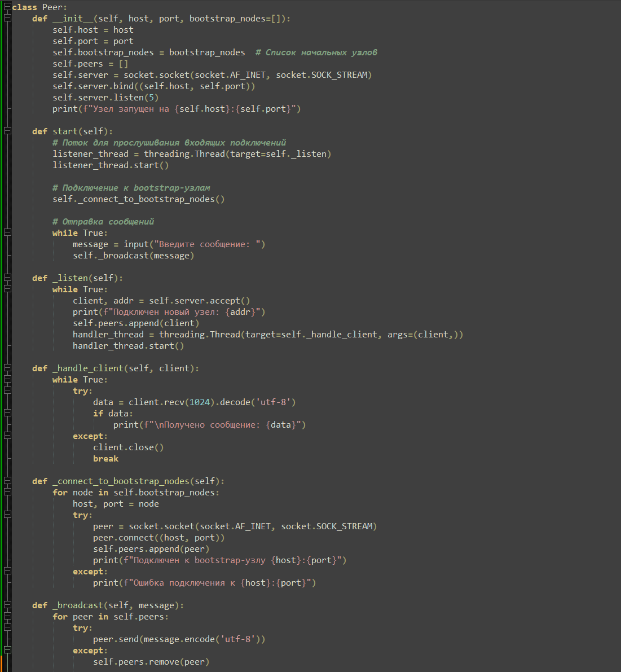Click the 'listener_thread.start()' line
The image size is (621, 672).
[x=111, y=165]
